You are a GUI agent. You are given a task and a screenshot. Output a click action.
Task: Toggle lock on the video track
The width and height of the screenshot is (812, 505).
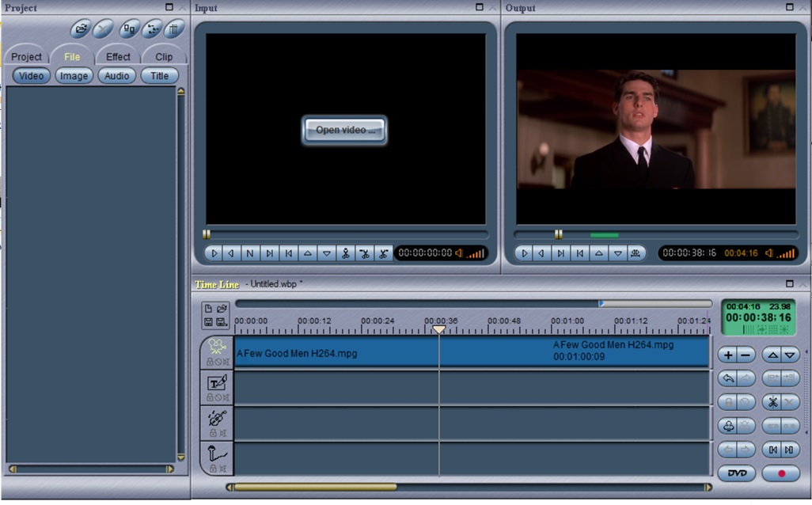point(210,362)
